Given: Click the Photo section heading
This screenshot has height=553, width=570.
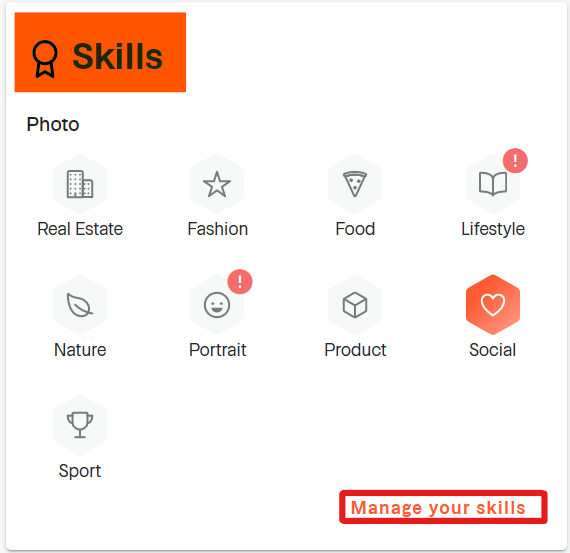Looking at the screenshot, I should tap(53, 125).
